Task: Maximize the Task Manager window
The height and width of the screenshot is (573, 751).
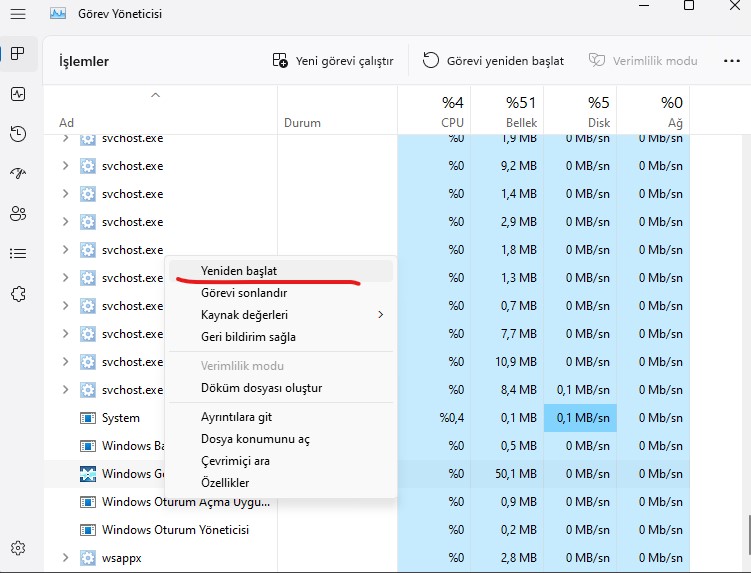Action: click(x=689, y=5)
